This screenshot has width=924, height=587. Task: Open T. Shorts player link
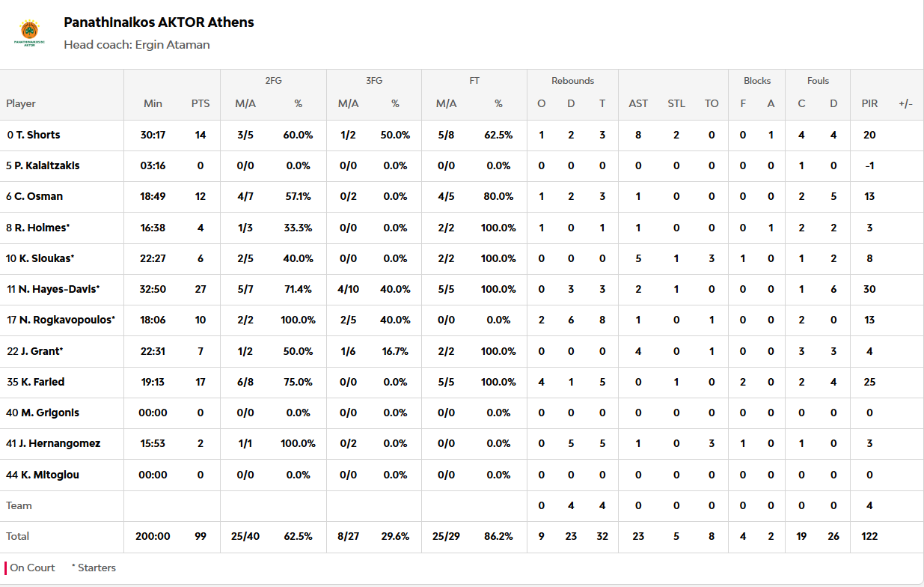tap(38, 135)
